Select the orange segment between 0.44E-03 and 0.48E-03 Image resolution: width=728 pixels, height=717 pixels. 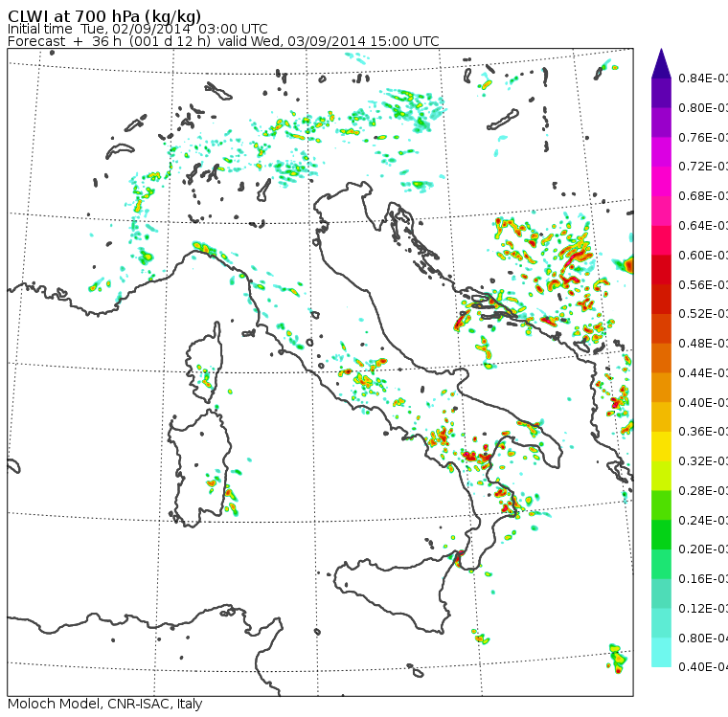(661, 358)
